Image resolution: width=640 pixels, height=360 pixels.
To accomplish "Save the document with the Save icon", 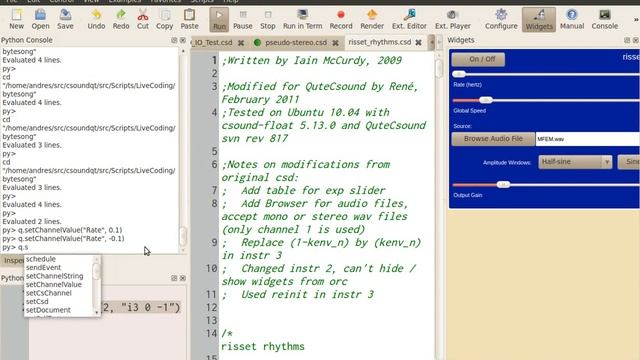I will click(65, 19).
